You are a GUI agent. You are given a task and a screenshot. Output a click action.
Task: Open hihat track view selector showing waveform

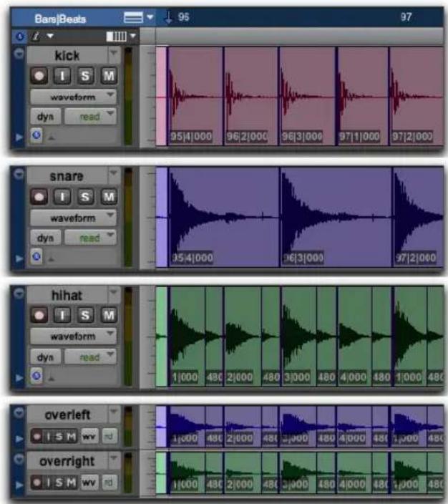pos(73,336)
